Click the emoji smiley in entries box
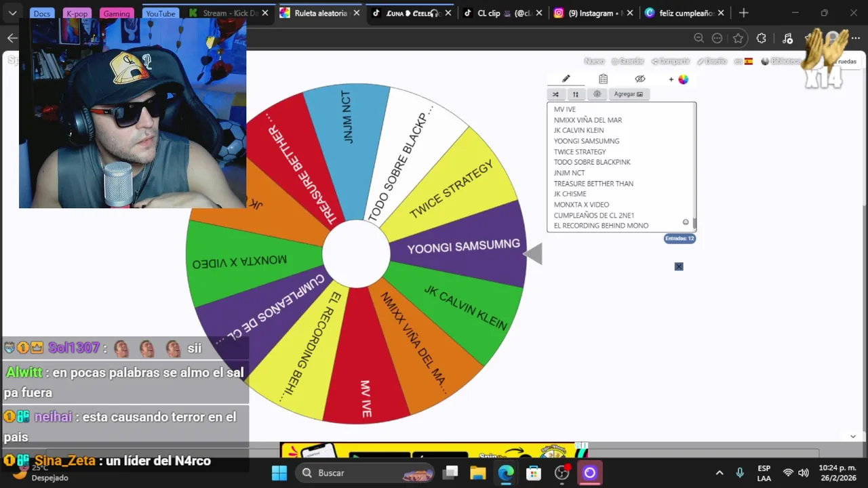Screen dimensions: 868x488 pos(686,222)
